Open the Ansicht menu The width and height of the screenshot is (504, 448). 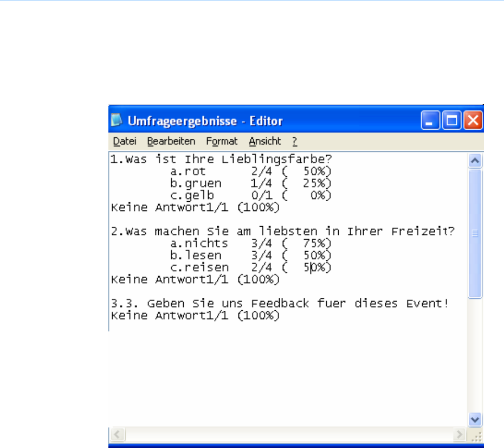coord(265,141)
